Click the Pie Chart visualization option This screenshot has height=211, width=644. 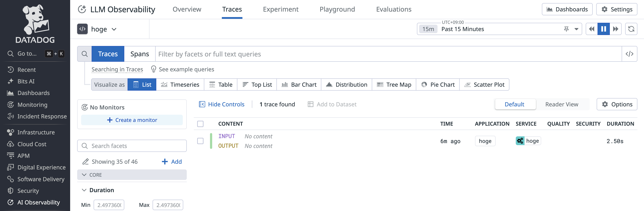pyautogui.click(x=438, y=85)
